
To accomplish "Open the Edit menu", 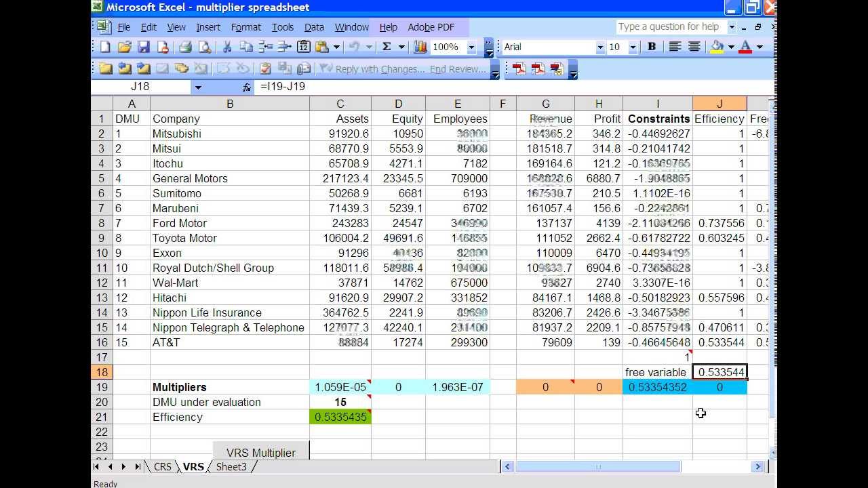I will coord(149,27).
